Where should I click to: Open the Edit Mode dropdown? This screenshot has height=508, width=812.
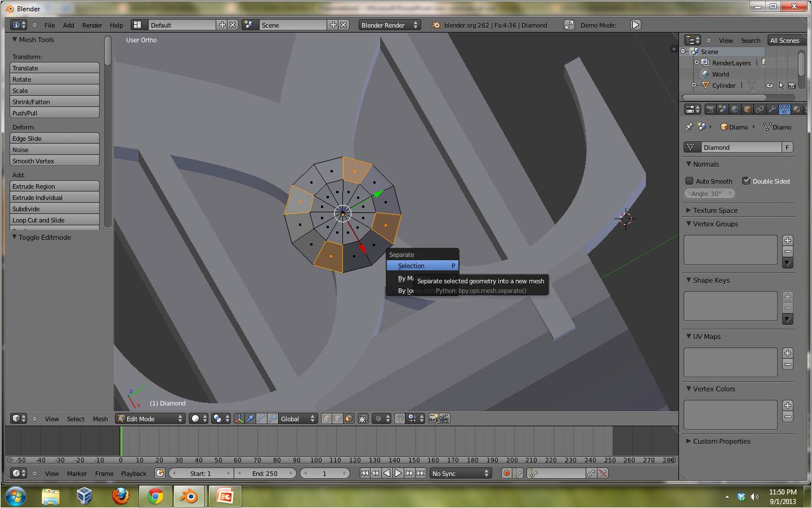pos(150,418)
